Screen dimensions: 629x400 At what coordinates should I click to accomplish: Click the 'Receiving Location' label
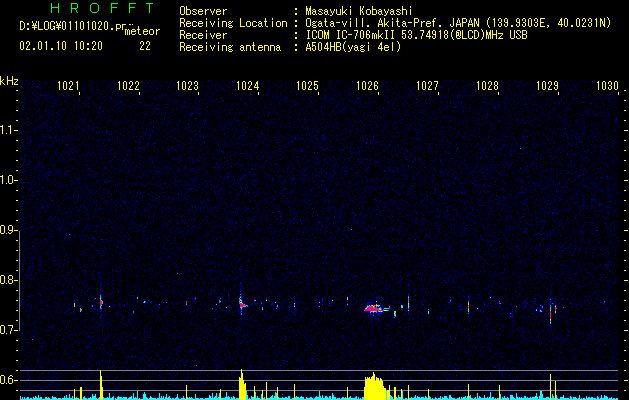point(233,24)
